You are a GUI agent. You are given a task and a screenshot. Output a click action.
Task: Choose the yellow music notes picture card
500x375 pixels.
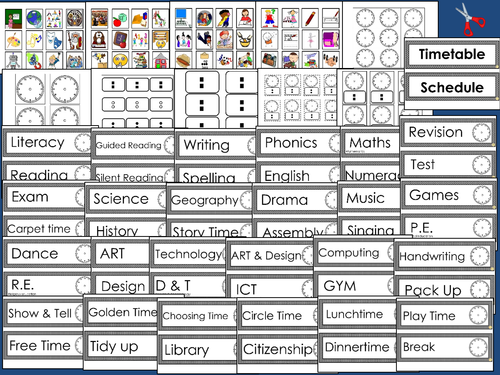pos(34,40)
